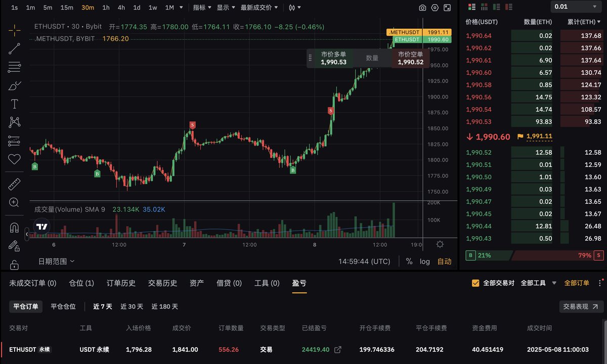
Task: Open the 日期范围 date range dropdown
Action: [x=56, y=261]
